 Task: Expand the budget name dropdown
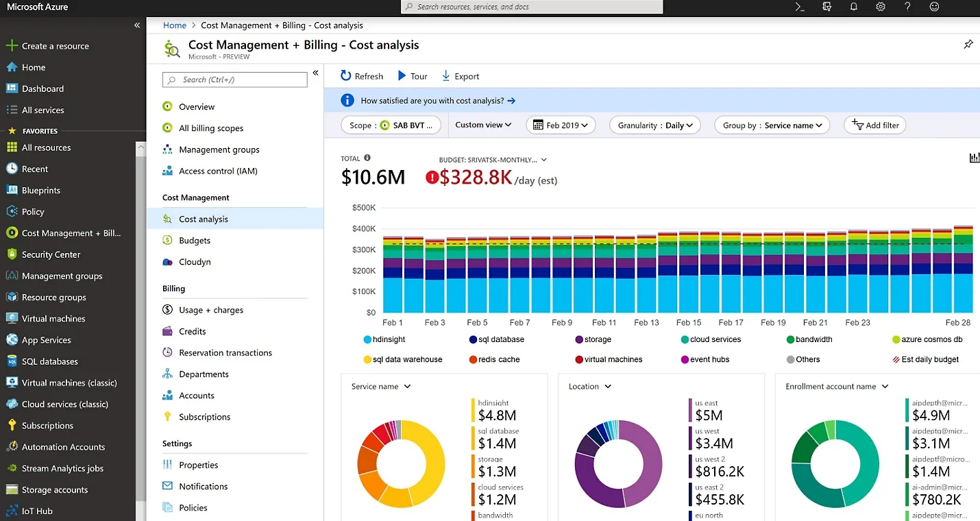(544, 160)
